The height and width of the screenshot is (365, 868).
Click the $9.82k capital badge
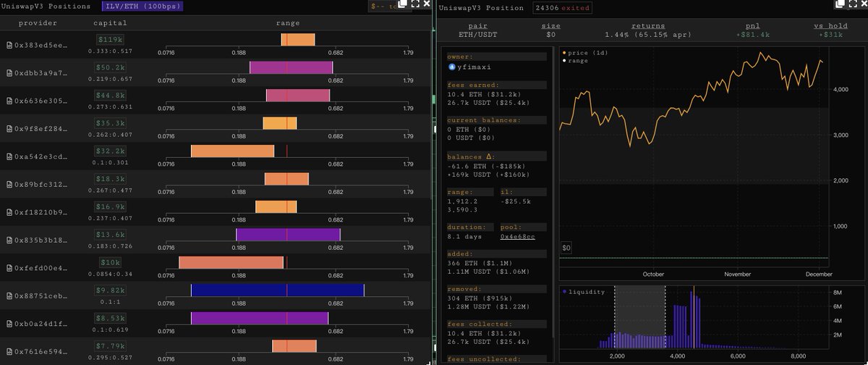tap(111, 290)
